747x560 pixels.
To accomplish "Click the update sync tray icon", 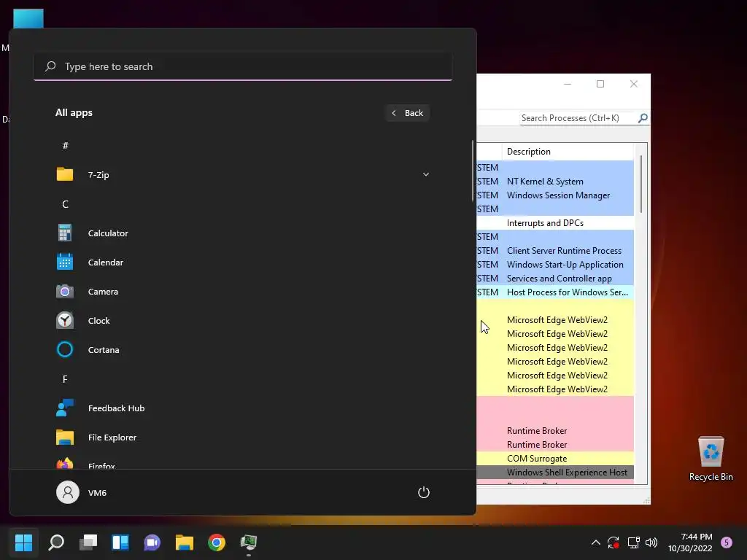I will pyautogui.click(x=613, y=542).
